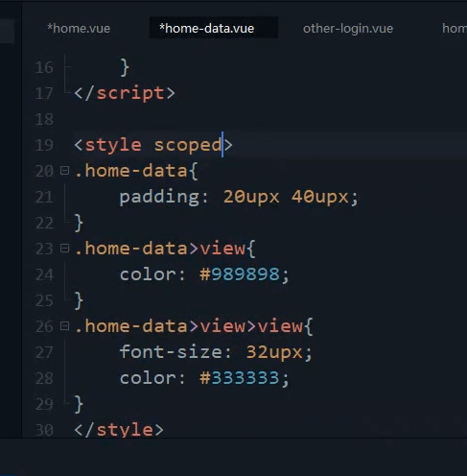This screenshot has height=476, width=467.
Task: Place cursor in closing </script> tag
Action: click(125, 93)
